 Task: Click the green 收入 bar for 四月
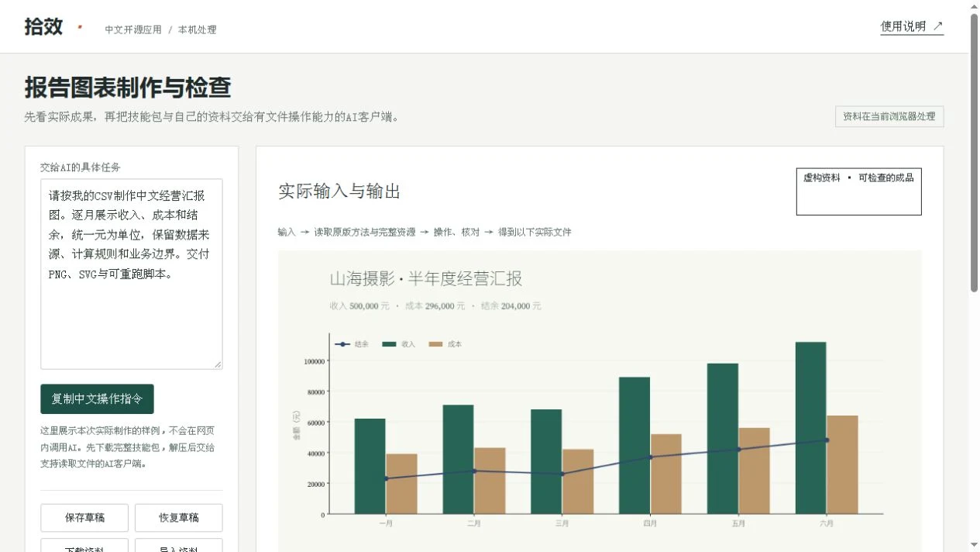(x=634, y=445)
